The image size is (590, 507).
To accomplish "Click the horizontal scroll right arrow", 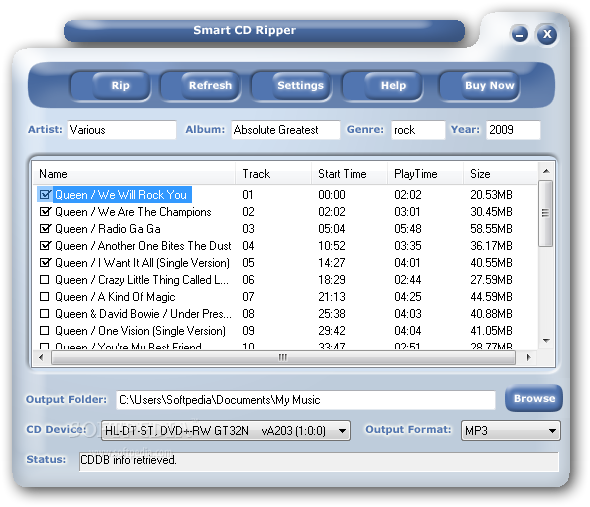I will 528,357.
